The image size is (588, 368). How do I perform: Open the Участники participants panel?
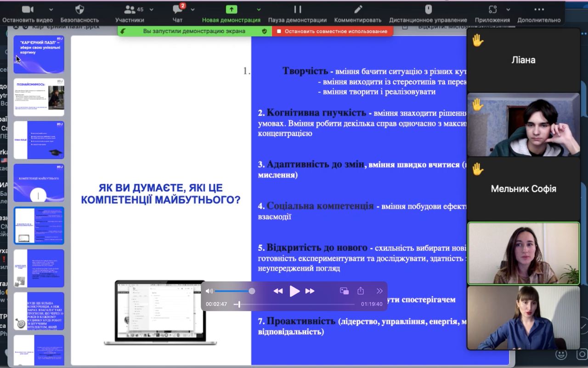130,10
